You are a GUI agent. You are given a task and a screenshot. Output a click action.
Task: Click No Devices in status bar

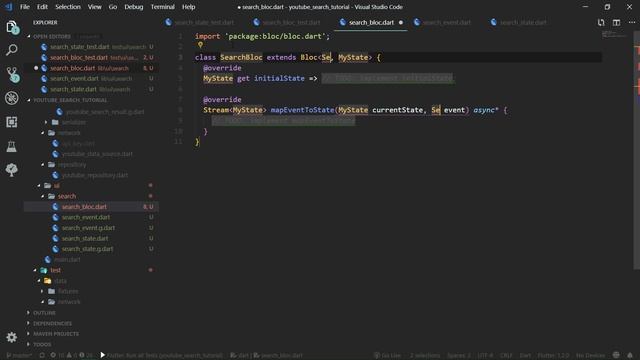(590, 355)
